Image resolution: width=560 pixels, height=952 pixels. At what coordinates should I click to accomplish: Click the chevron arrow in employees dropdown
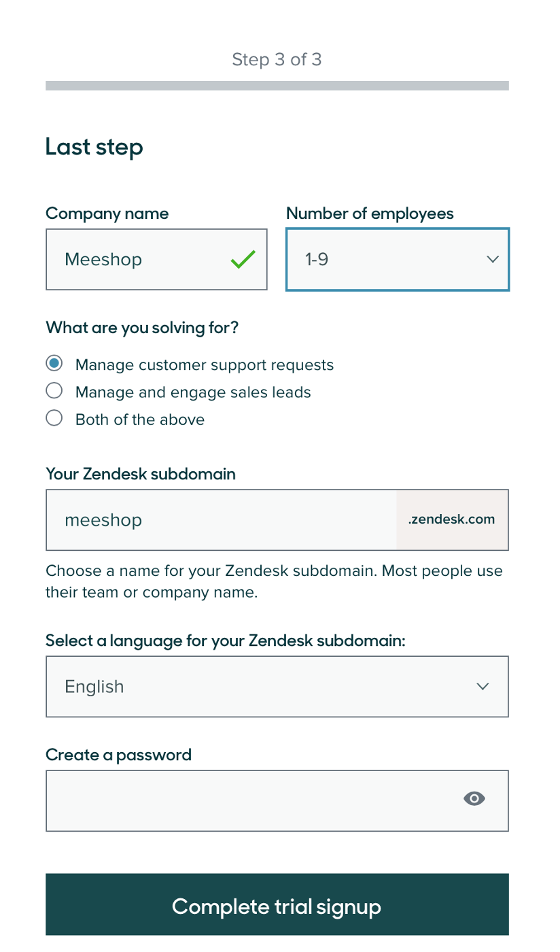(x=493, y=259)
